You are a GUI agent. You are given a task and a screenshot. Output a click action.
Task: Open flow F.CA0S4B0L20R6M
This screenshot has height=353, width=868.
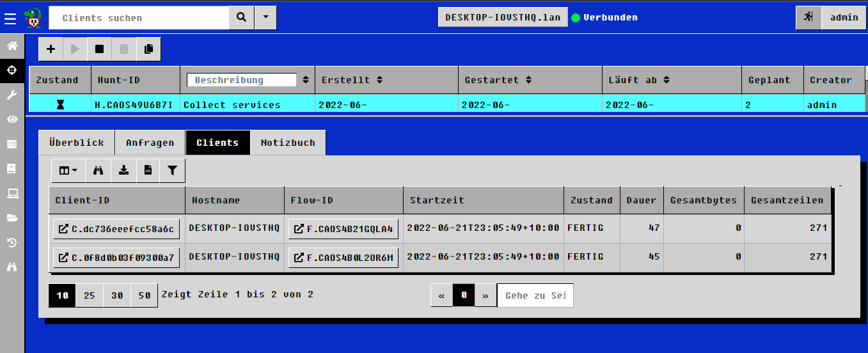343,258
